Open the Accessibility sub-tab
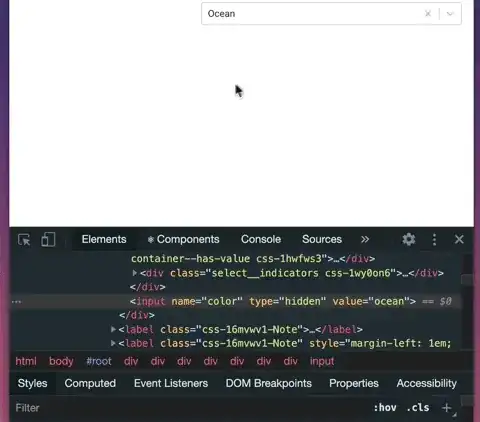480x422 pixels. [427, 383]
